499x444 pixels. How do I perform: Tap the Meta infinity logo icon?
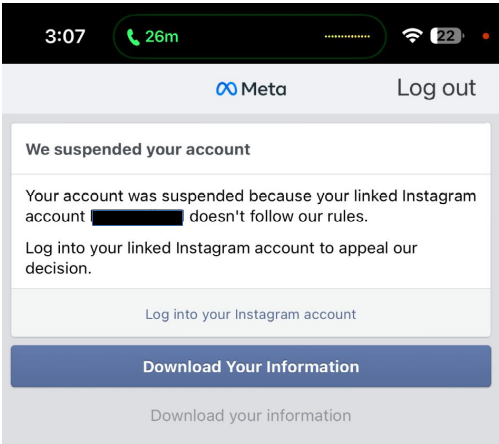tap(226, 89)
